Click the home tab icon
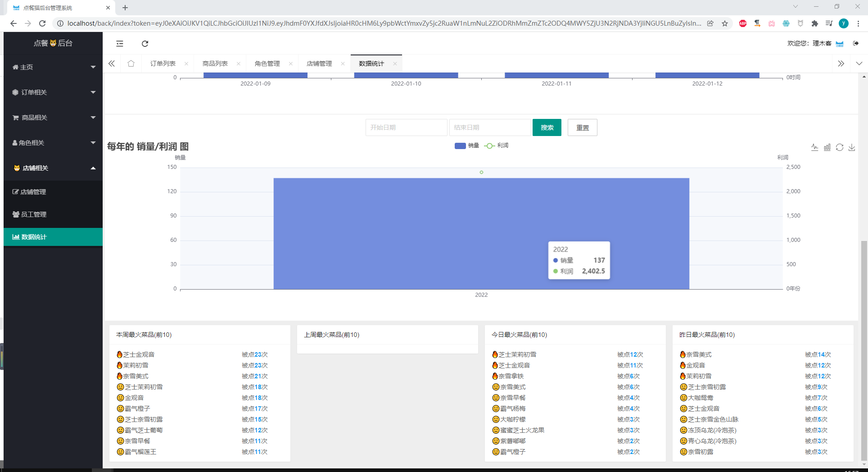Screen dimensions: 868x472 [x=131, y=64]
